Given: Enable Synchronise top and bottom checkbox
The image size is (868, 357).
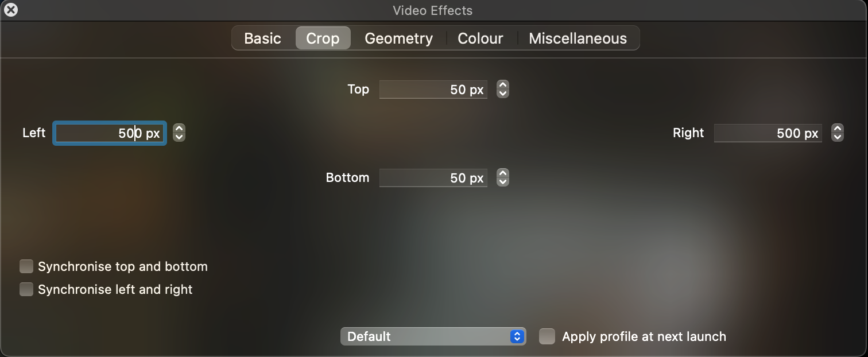Looking at the screenshot, I should pos(26,266).
